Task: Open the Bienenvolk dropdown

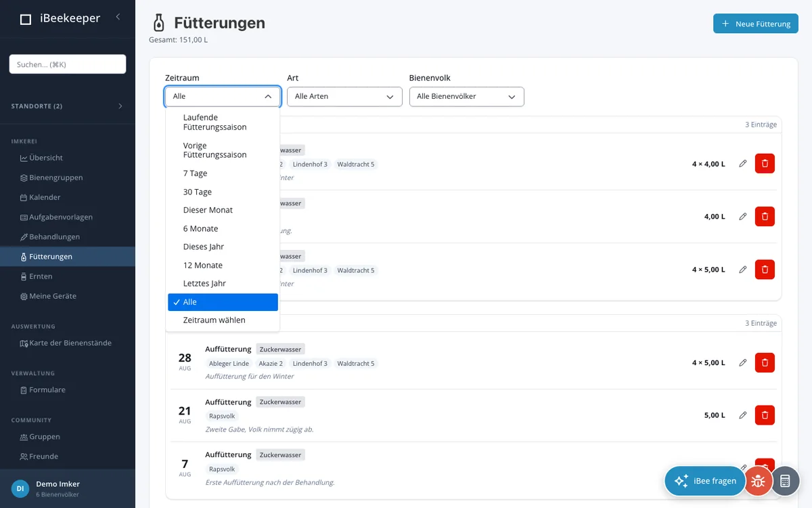Action: [467, 96]
